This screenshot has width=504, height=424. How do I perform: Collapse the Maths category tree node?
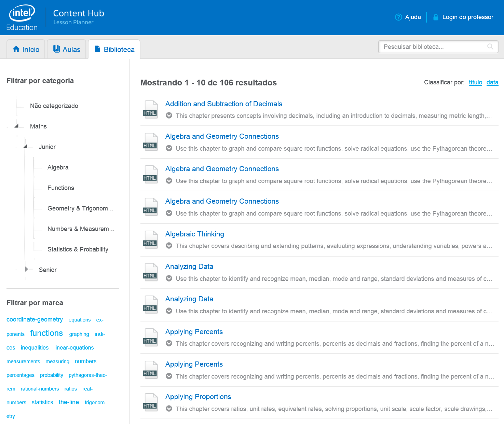[x=16, y=126]
